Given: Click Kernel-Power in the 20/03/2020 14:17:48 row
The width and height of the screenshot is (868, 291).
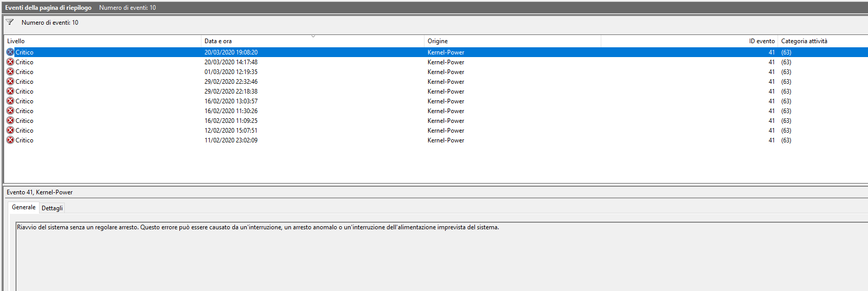Looking at the screenshot, I should point(446,62).
